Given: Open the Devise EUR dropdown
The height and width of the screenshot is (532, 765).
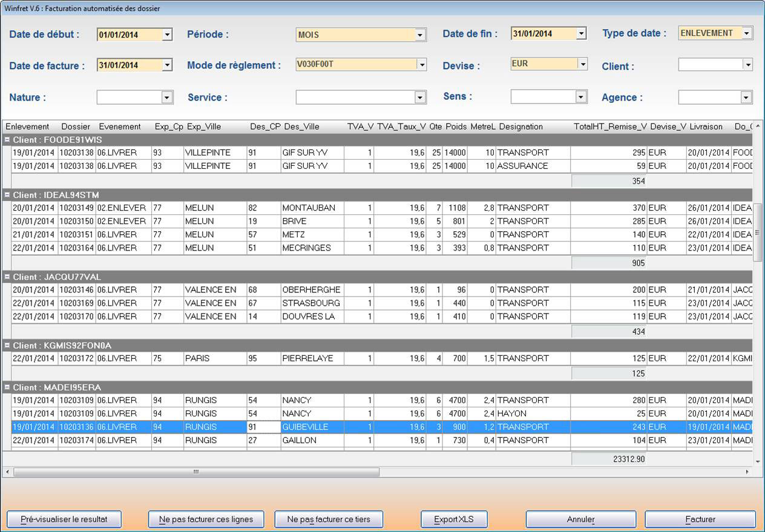Looking at the screenshot, I should [x=582, y=64].
